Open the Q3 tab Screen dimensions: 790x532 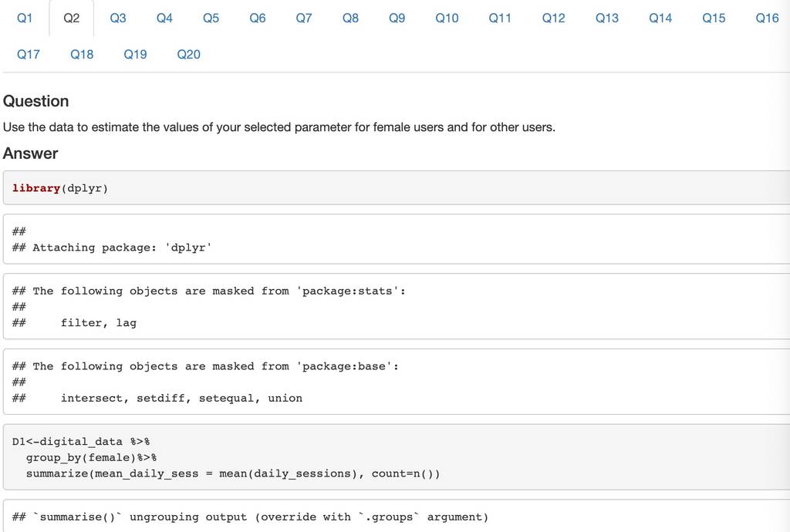[x=118, y=19]
